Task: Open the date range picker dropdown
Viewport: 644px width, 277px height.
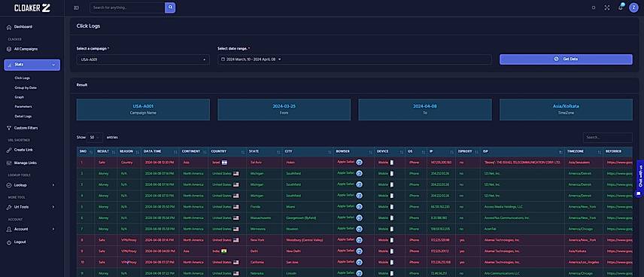Action: click(x=354, y=59)
